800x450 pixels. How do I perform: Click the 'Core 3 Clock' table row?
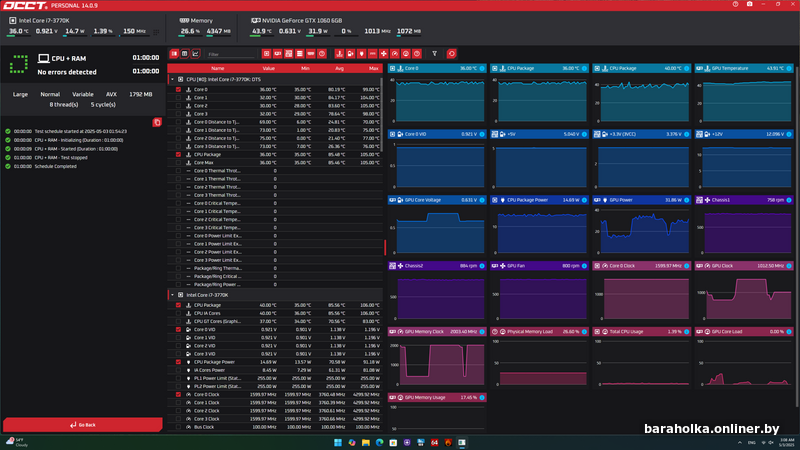point(276,419)
